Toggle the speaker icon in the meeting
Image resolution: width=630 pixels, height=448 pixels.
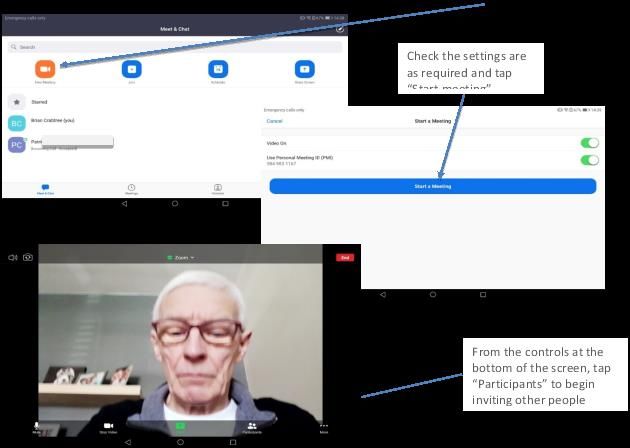13,258
